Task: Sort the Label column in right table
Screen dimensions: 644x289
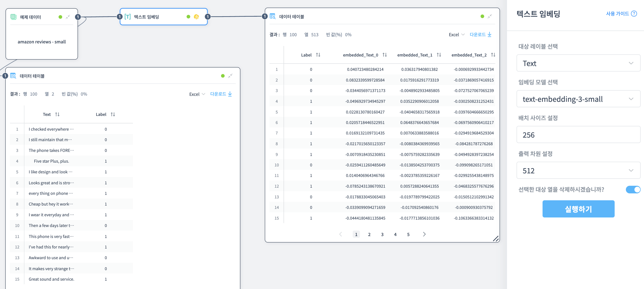Action: click(318, 55)
